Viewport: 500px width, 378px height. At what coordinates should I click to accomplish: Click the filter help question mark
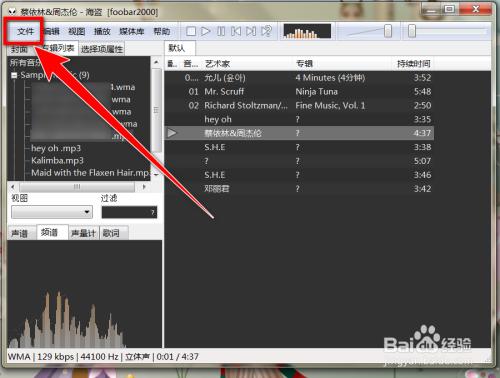153,212
